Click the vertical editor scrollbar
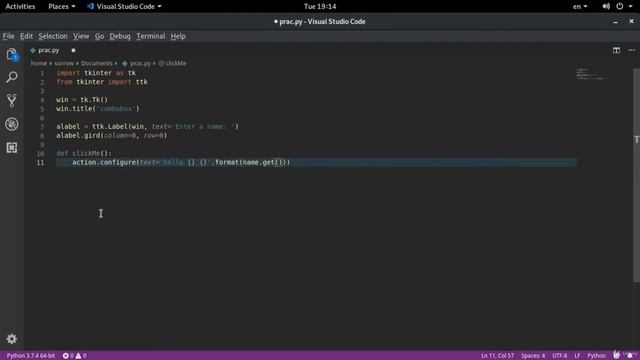The image size is (640, 360). click(636, 175)
